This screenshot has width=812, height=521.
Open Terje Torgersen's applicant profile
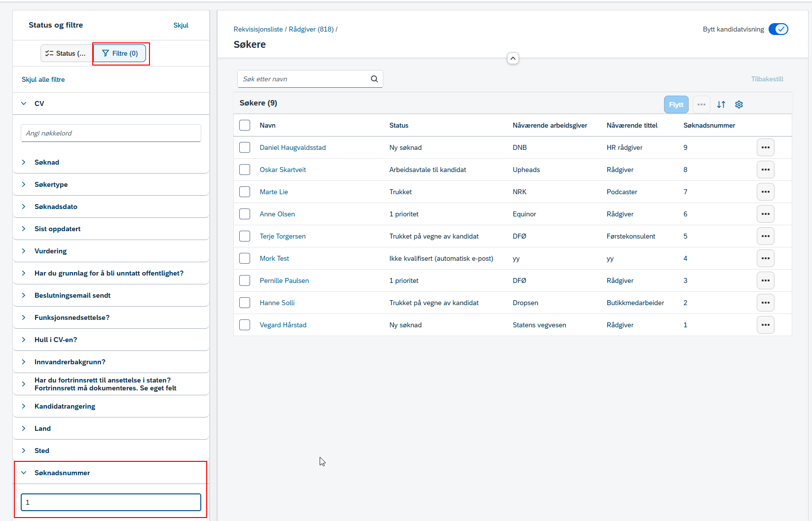(x=283, y=236)
